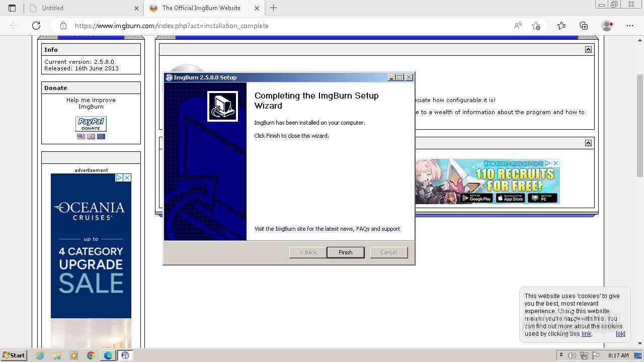
Task: Close the ImgBurn Setup window
Action: tap(409, 77)
